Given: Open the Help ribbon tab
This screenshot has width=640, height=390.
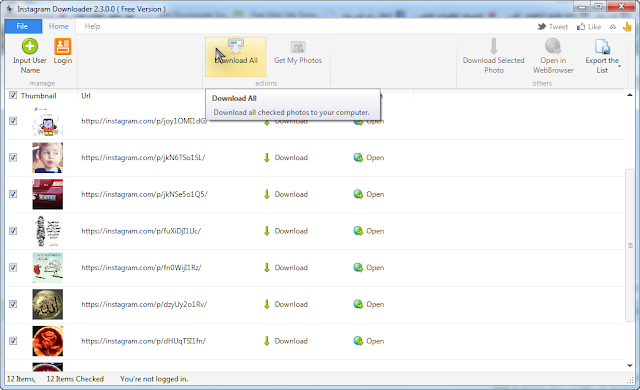Looking at the screenshot, I should coord(92,27).
